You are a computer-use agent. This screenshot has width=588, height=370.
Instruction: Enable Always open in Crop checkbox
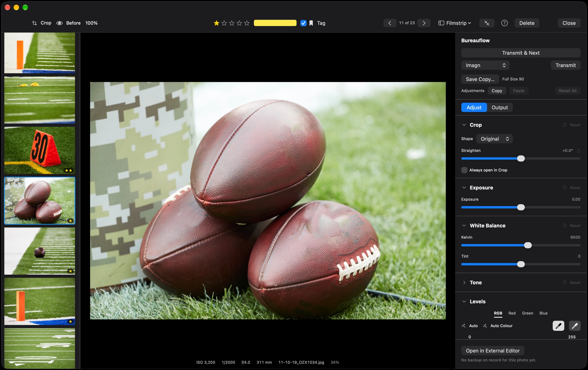pos(464,170)
